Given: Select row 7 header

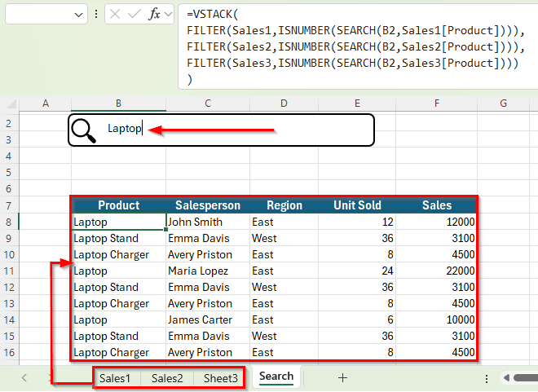Looking at the screenshot, I should tap(9, 205).
